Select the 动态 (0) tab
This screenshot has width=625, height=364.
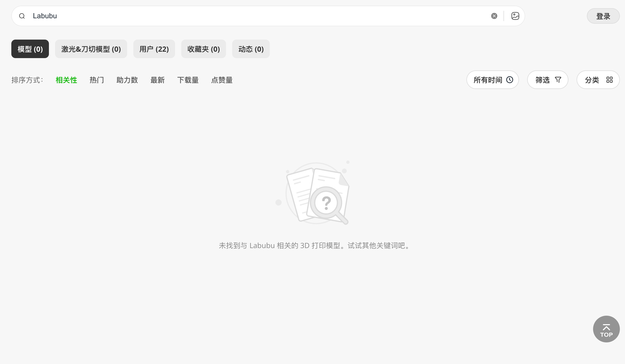click(x=251, y=49)
